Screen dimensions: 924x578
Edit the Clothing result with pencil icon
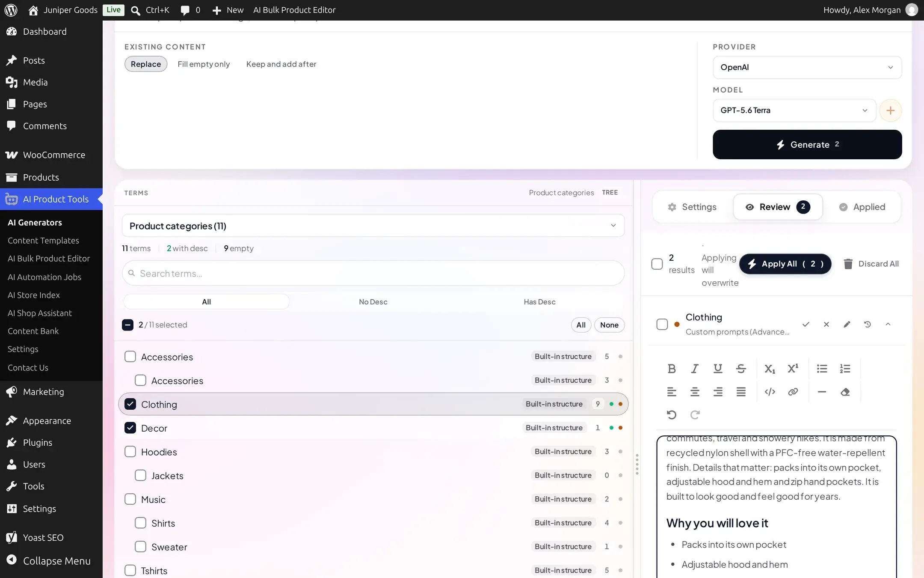click(847, 325)
